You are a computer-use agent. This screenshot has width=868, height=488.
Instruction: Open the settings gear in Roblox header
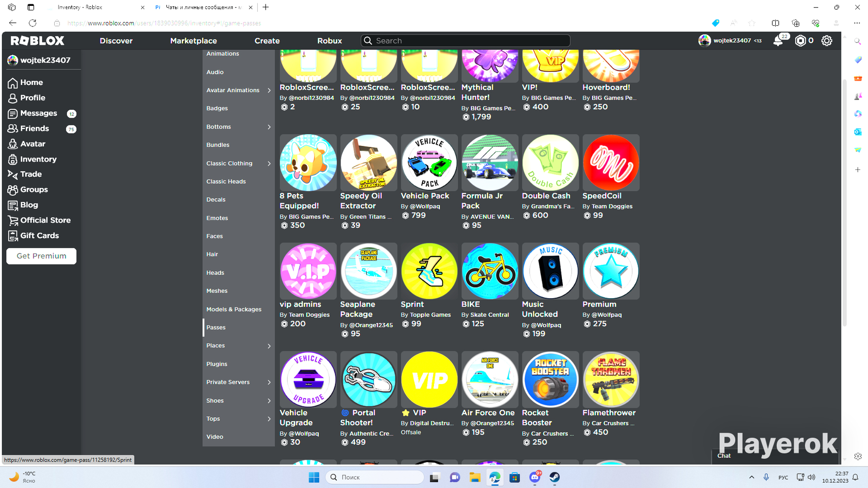[x=827, y=41]
